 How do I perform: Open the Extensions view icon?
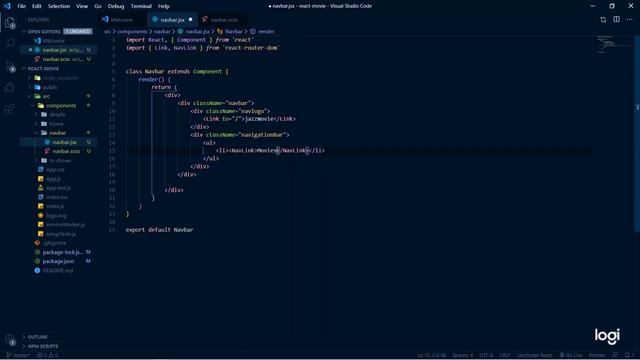(10, 109)
